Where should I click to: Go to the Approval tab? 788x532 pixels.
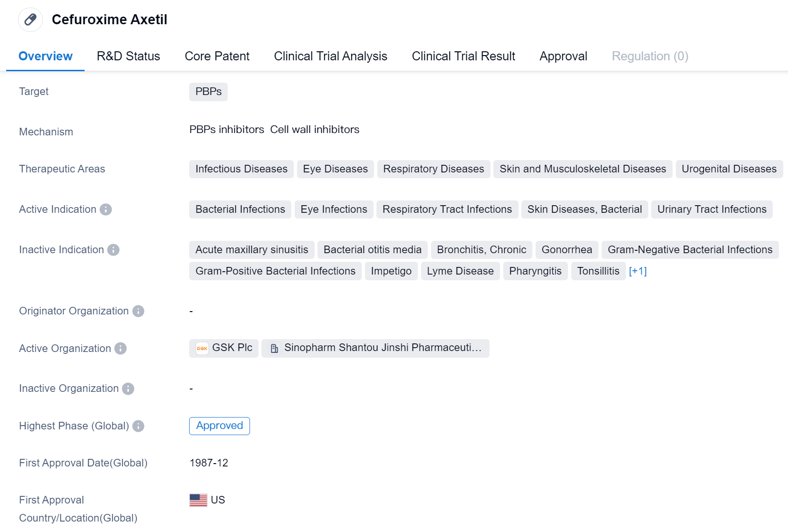[x=563, y=56]
